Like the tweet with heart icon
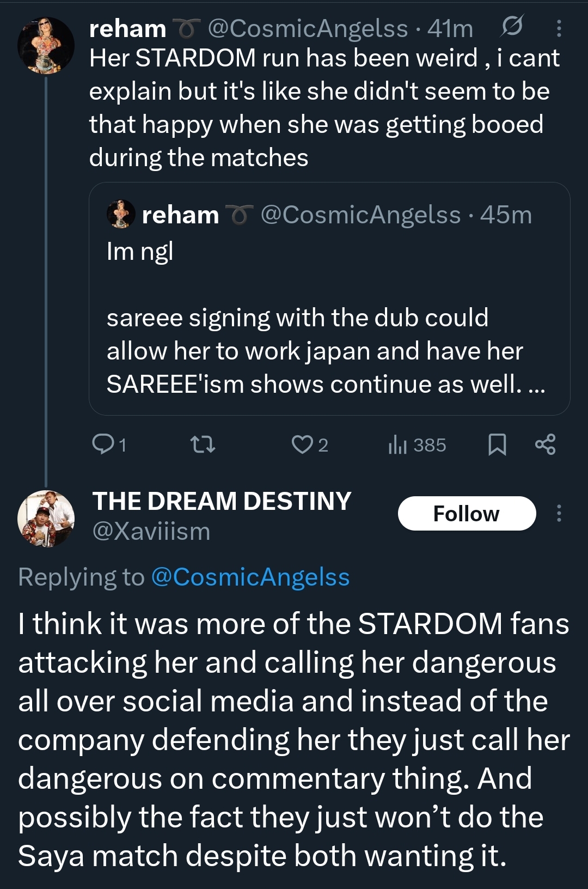 pyautogui.click(x=302, y=444)
